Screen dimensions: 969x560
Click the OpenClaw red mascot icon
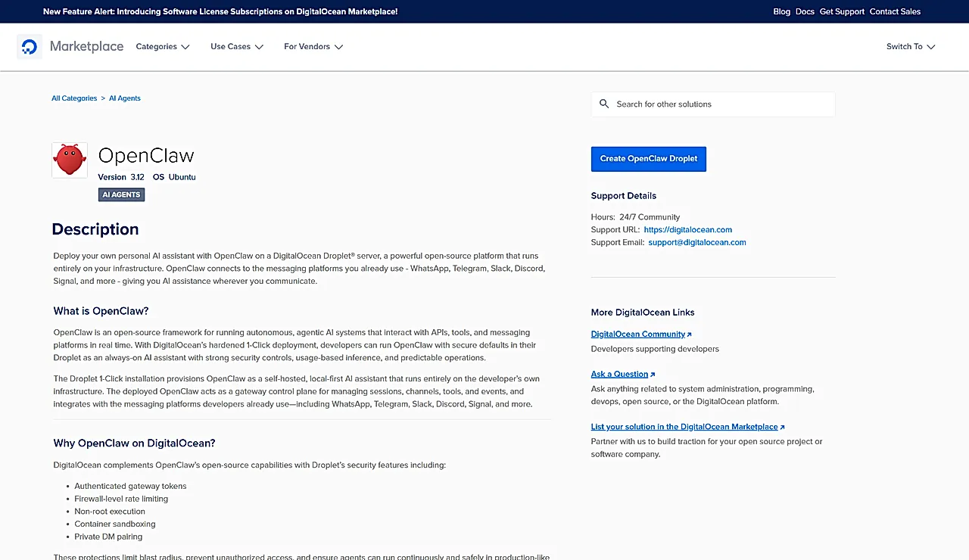pos(70,160)
